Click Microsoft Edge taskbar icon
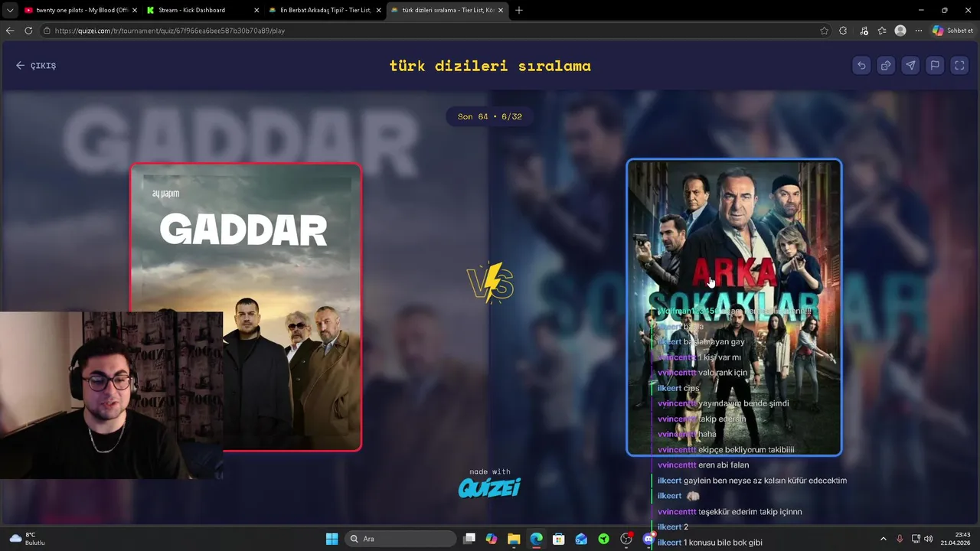 click(536, 539)
